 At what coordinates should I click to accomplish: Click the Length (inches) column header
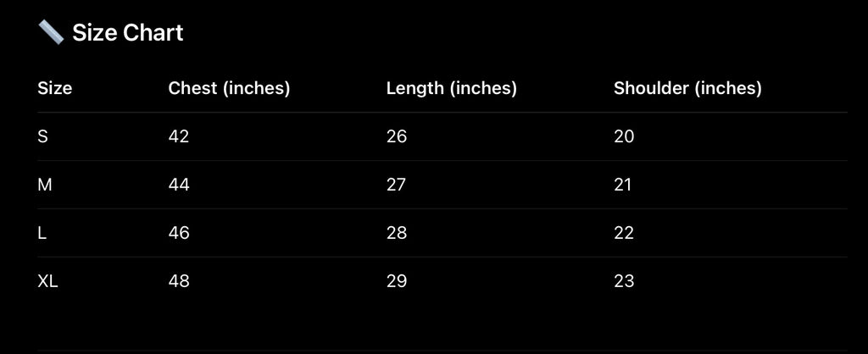click(451, 88)
